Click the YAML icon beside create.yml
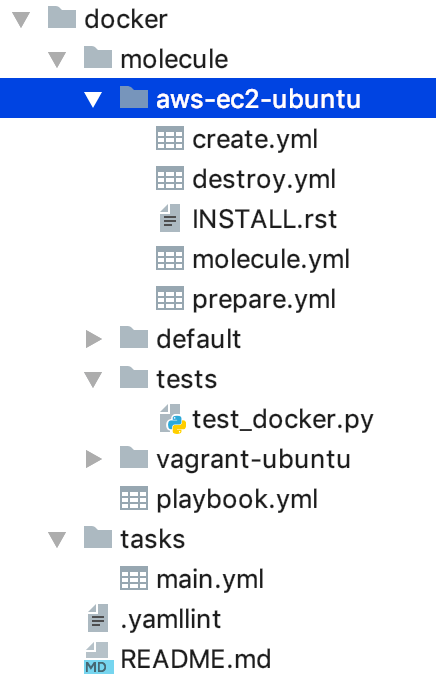Screen dimensions: 436x684 click(170, 139)
